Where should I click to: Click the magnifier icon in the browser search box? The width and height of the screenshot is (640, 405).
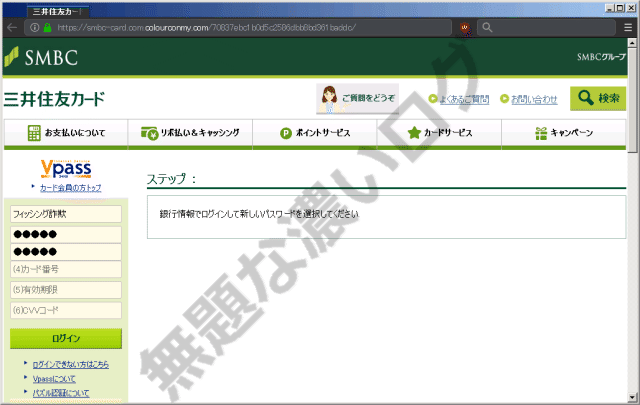tap(487, 27)
